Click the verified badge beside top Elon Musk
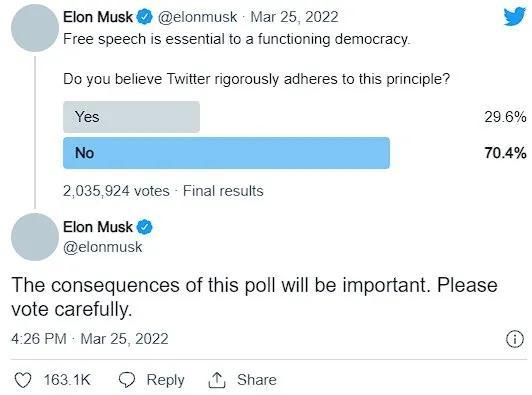 pos(145,17)
